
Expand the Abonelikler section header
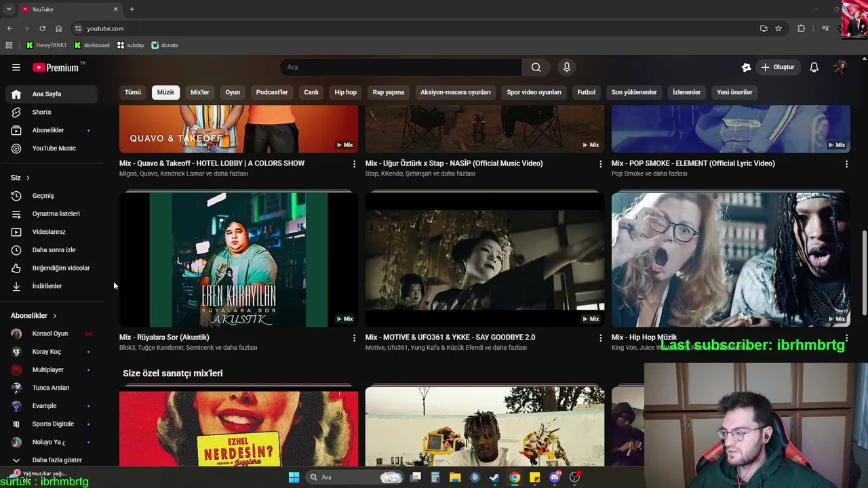pos(34,316)
